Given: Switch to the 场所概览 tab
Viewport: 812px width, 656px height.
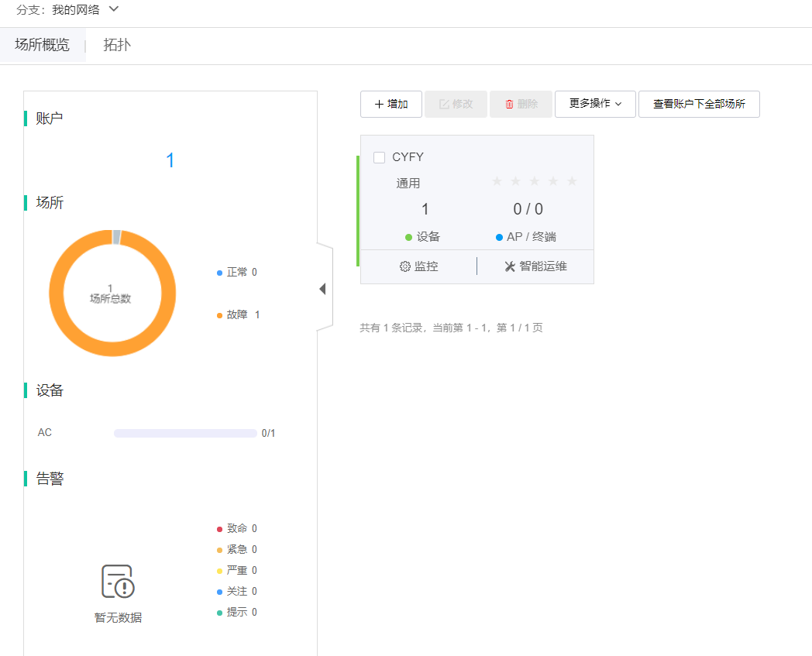Looking at the screenshot, I should coord(42,45).
